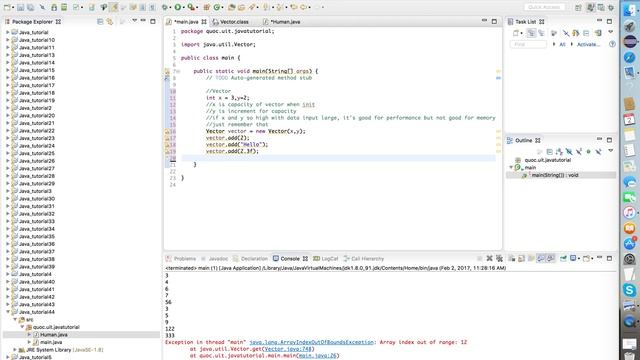The width and height of the screenshot is (640, 360).
Task: Open the Javadoc tab
Action: 215,259
